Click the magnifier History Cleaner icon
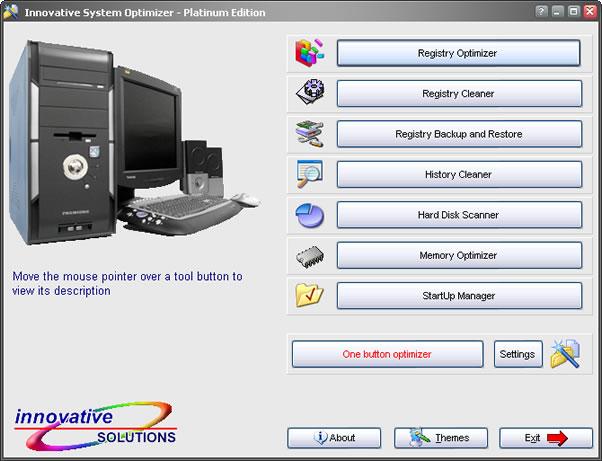Viewport: 602px width, 461px height. coord(309,174)
